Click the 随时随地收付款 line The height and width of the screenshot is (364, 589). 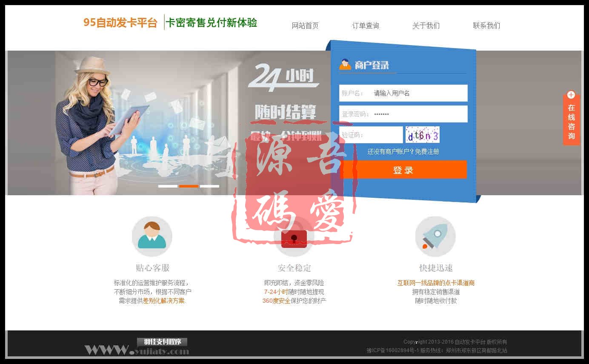point(436,301)
